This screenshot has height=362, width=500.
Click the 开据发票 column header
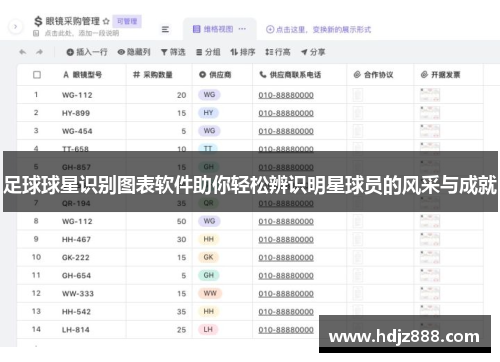click(x=440, y=75)
